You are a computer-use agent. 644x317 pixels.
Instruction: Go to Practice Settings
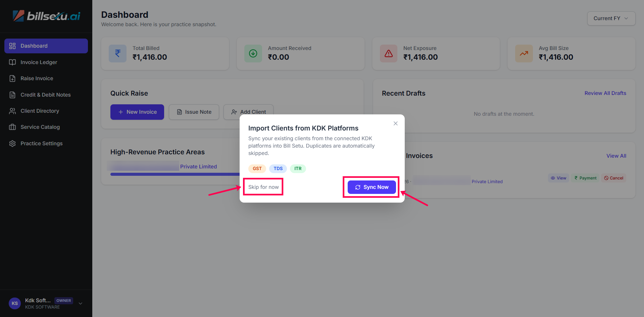click(x=41, y=143)
